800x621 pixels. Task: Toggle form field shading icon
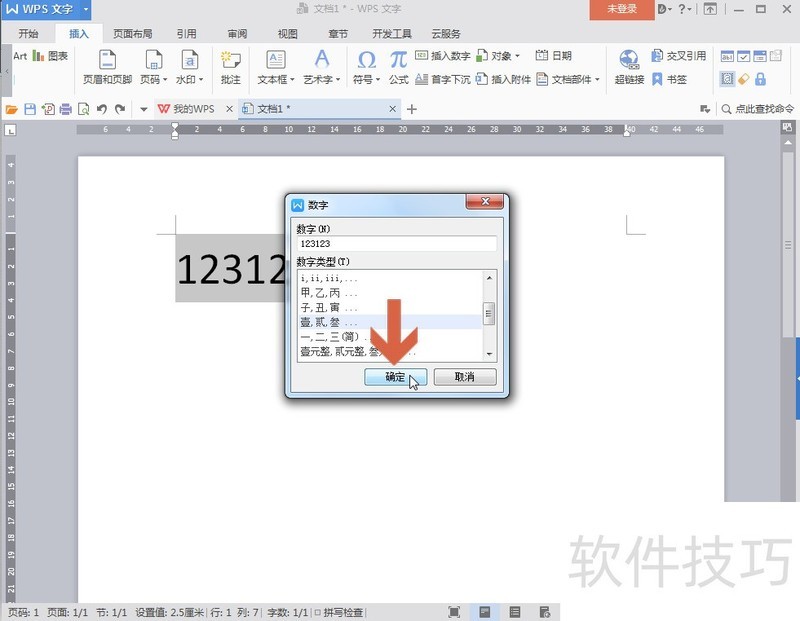pyautogui.click(x=727, y=79)
